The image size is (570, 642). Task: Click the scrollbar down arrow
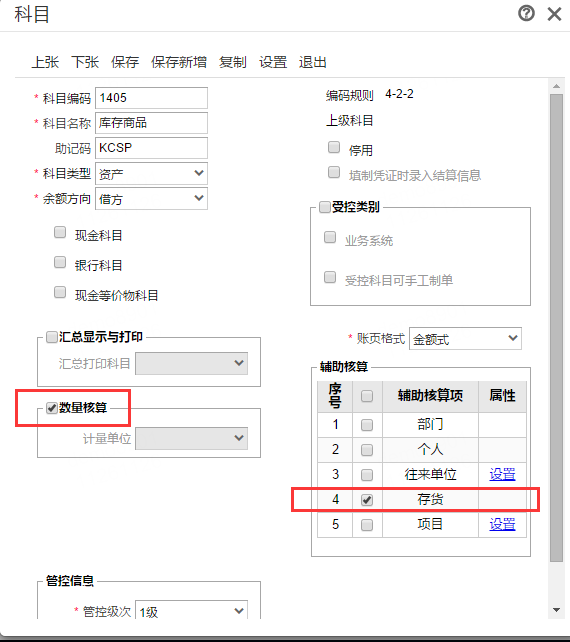tap(556, 610)
